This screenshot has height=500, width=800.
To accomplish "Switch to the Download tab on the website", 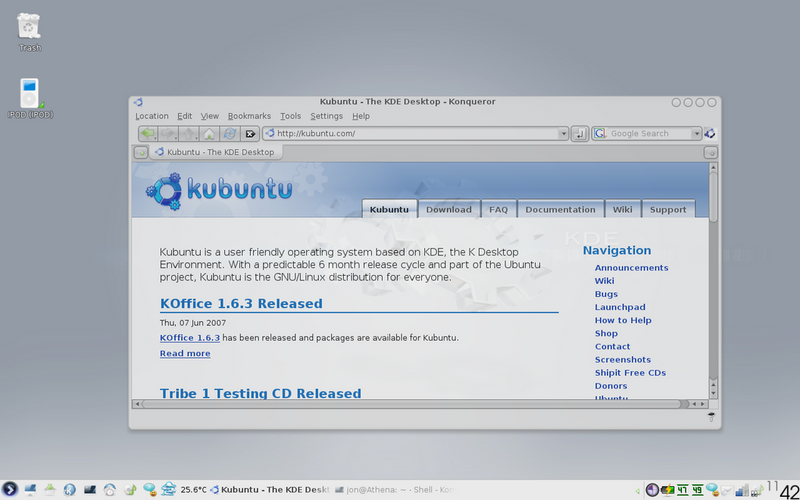I will (x=449, y=209).
